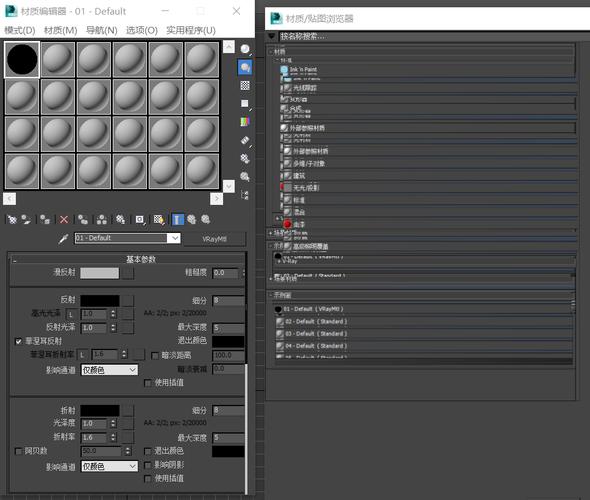Click the Put to Library icon
The height and width of the screenshot is (500, 590).
coord(120,219)
